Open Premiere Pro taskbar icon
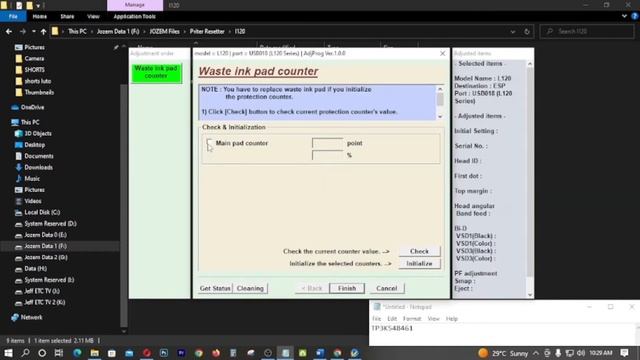The width and height of the screenshot is (640, 360). pyautogui.click(x=181, y=353)
